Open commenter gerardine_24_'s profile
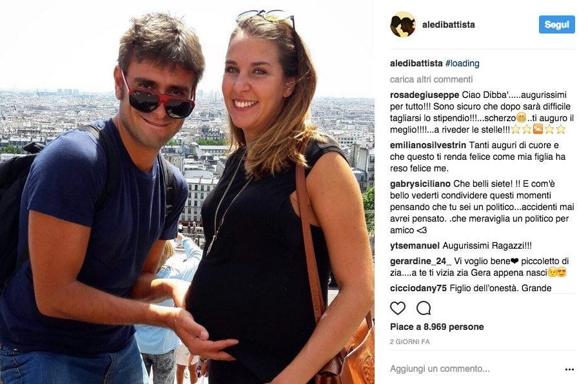588x384 pixels. click(420, 261)
